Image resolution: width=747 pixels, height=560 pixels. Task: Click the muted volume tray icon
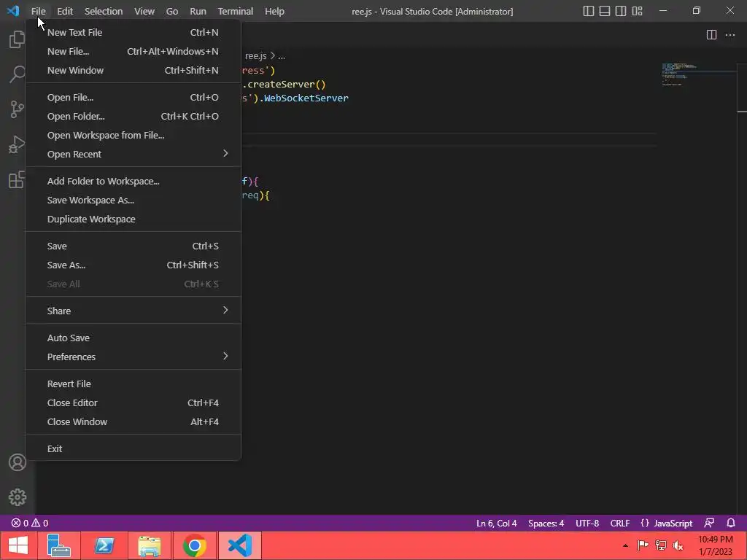[x=678, y=545]
